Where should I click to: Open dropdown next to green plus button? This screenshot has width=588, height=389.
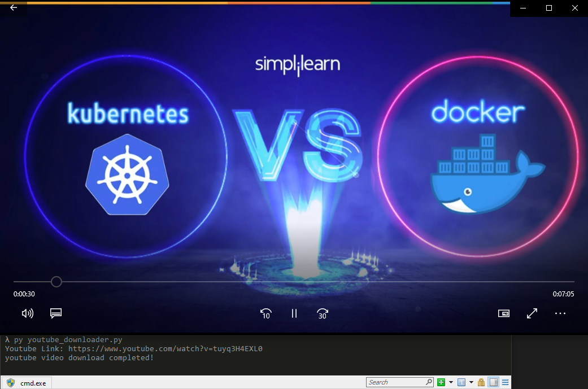point(451,382)
